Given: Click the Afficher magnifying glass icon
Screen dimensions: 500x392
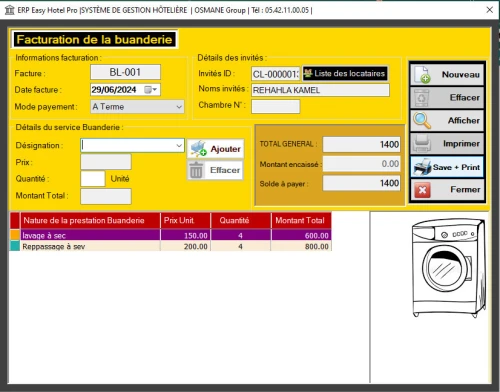Looking at the screenshot, I should tap(422, 120).
